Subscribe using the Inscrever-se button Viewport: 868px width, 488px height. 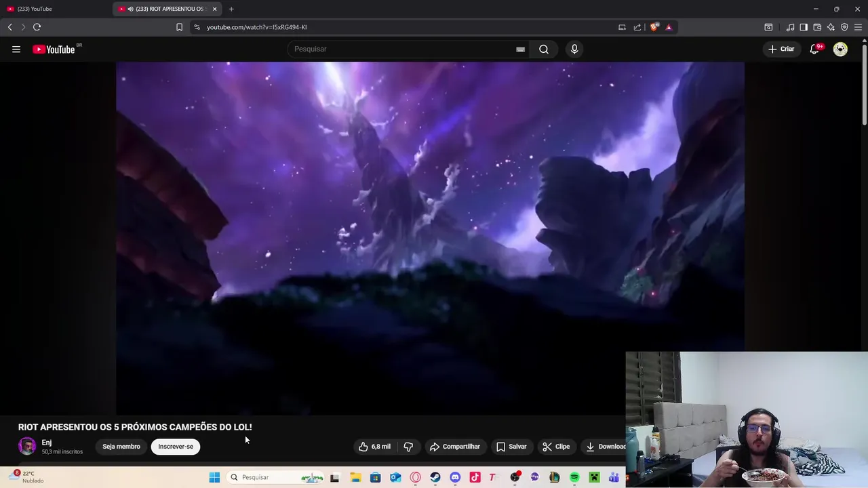coord(176,447)
